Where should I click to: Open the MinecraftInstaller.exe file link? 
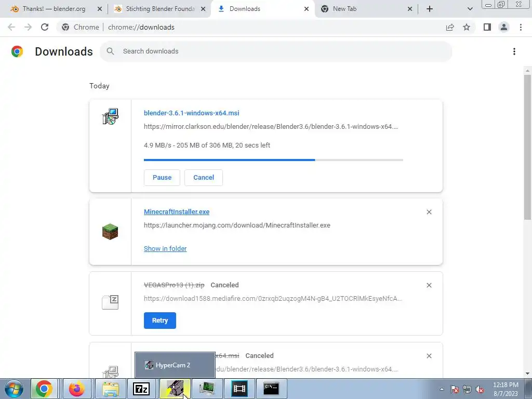(x=177, y=212)
